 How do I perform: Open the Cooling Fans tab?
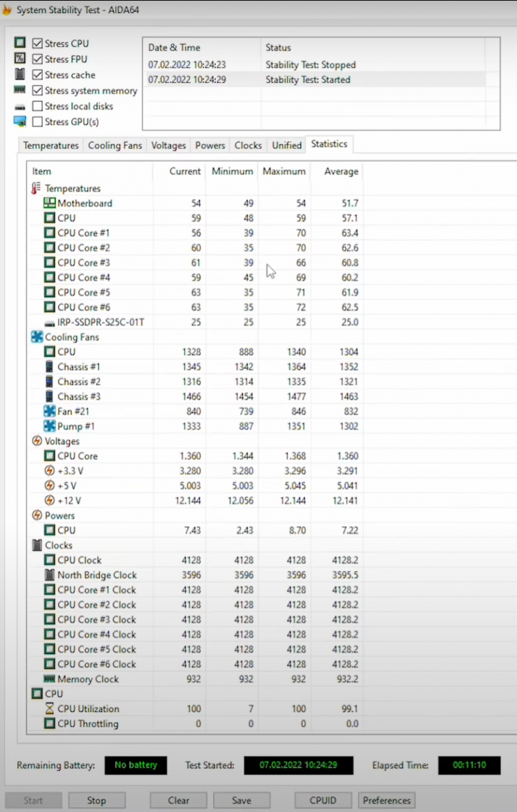115,145
